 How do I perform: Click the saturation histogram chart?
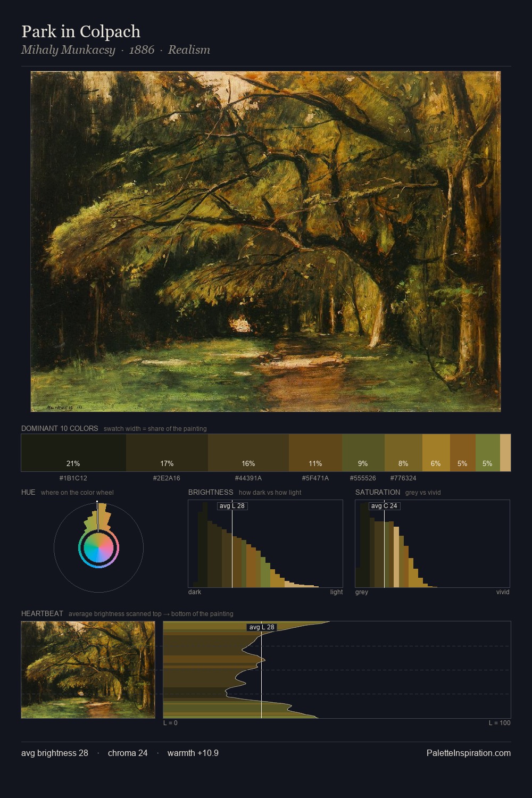tap(433, 544)
